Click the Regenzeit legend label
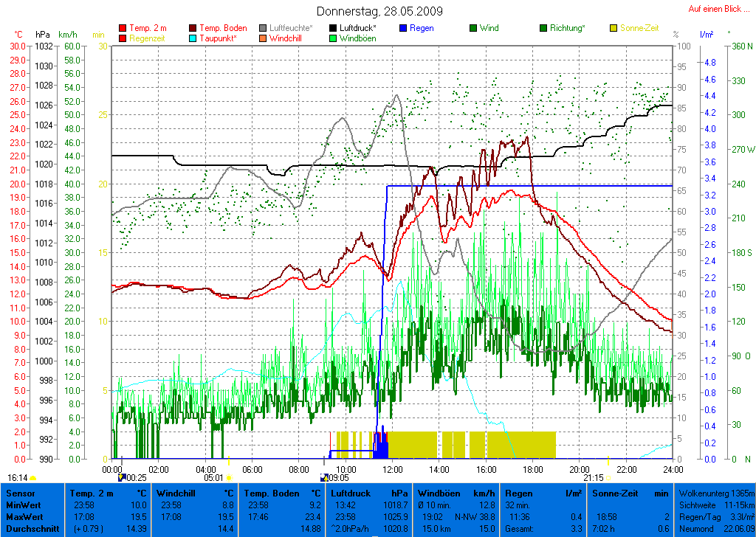Viewport: 756px width, 537px height. coord(148,38)
